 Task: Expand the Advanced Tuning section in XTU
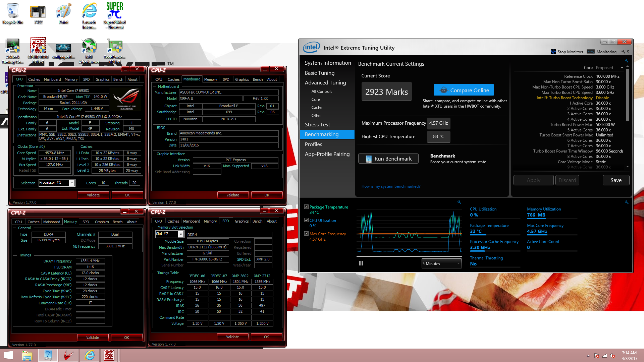(325, 82)
